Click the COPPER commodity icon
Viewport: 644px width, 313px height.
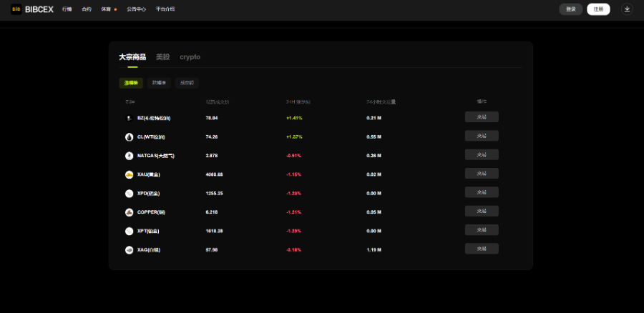coord(129,212)
